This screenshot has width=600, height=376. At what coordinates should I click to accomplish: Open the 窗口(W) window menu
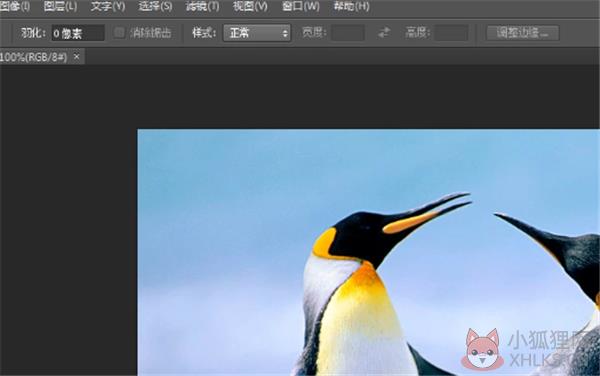300,6
